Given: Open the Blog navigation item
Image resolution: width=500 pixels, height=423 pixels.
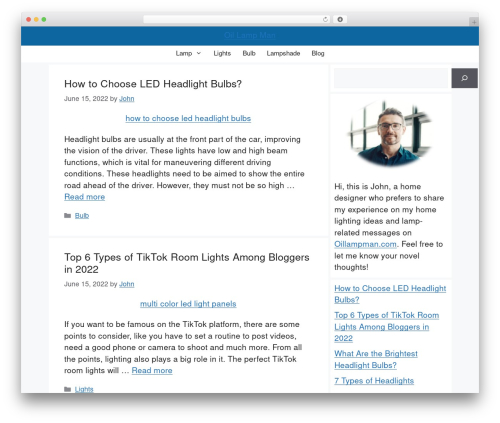Looking at the screenshot, I should tap(318, 53).
